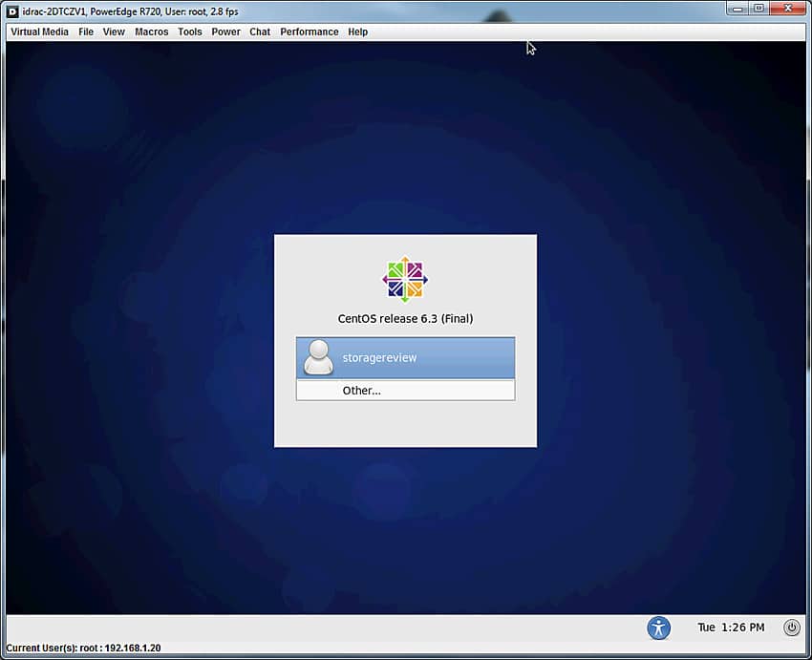
Task: Minimize the iDRAC console window
Action: pyautogui.click(x=737, y=9)
